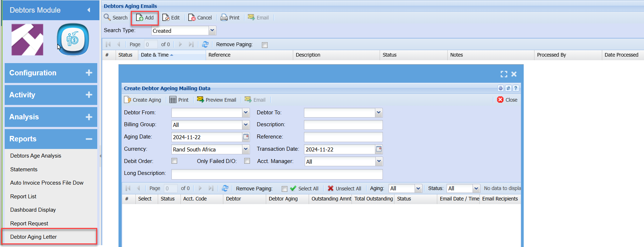
Task: Open the Aging Date calendar picker
Action: click(246, 137)
